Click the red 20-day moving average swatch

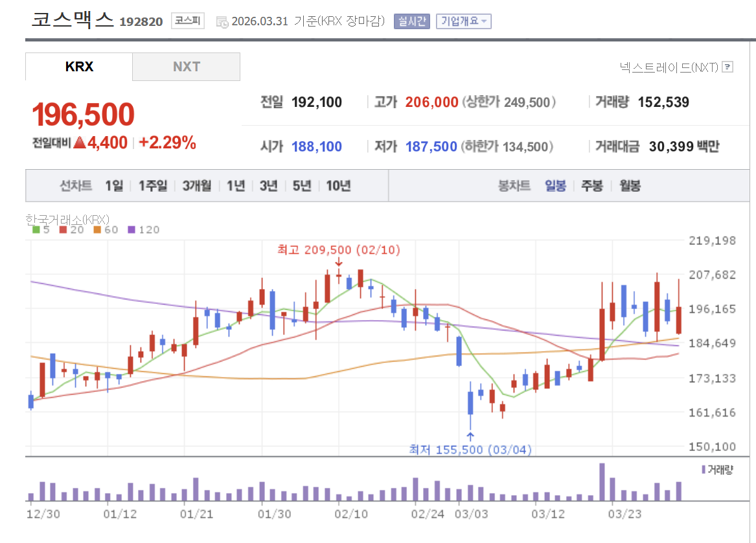click(63, 229)
